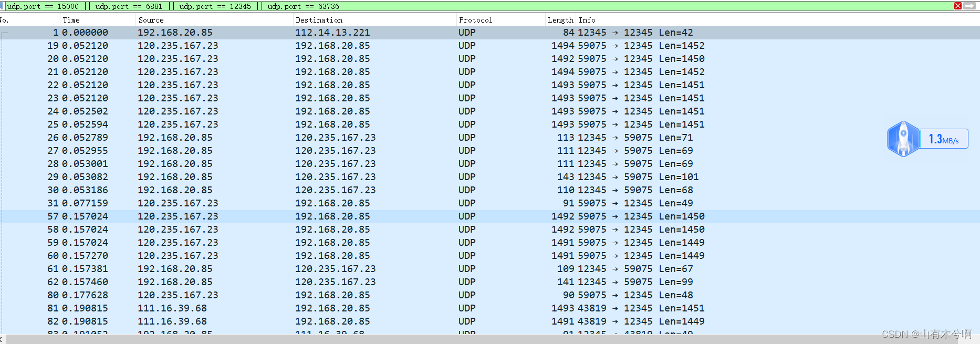The height and width of the screenshot is (344, 980).
Task: Select packet 28 at time 0.053001
Action: tap(490, 164)
